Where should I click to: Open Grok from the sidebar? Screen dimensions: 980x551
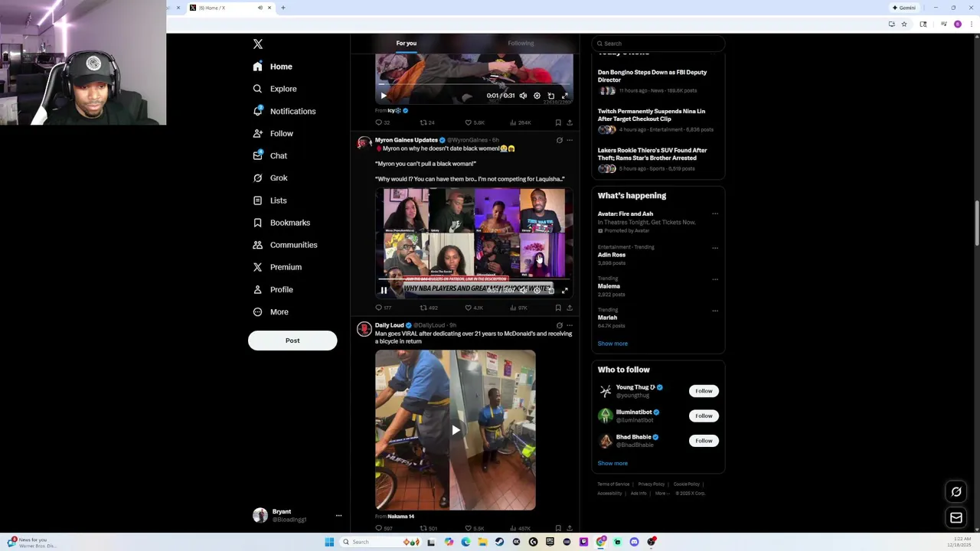coord(270,178)
